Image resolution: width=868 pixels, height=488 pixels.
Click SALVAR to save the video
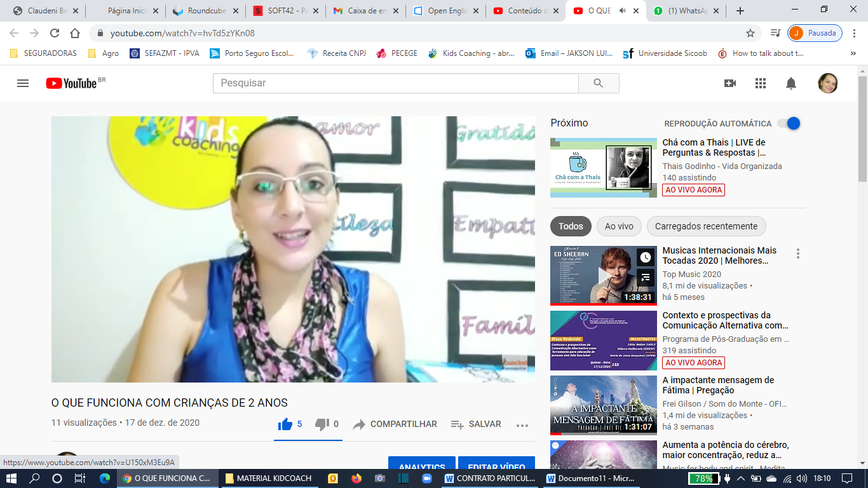click(476, 424)
